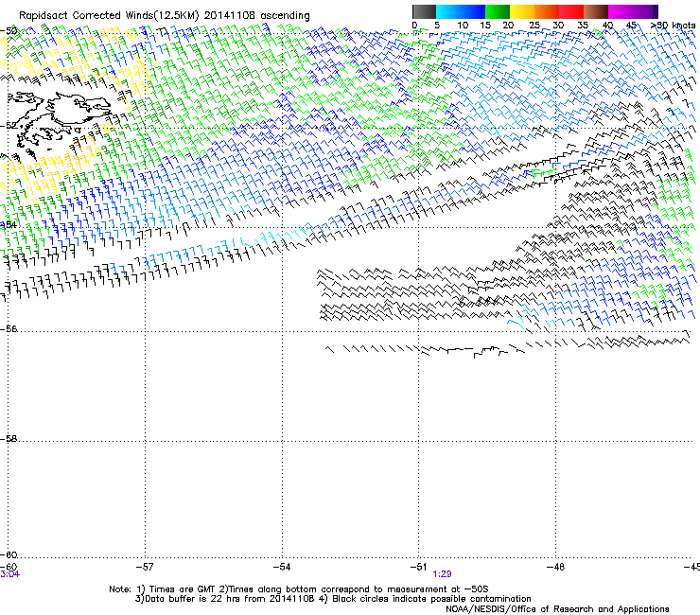700x615 pixels.
Task: Click the blue 10-15 knots legend swatch
Action: pos(473,11)
